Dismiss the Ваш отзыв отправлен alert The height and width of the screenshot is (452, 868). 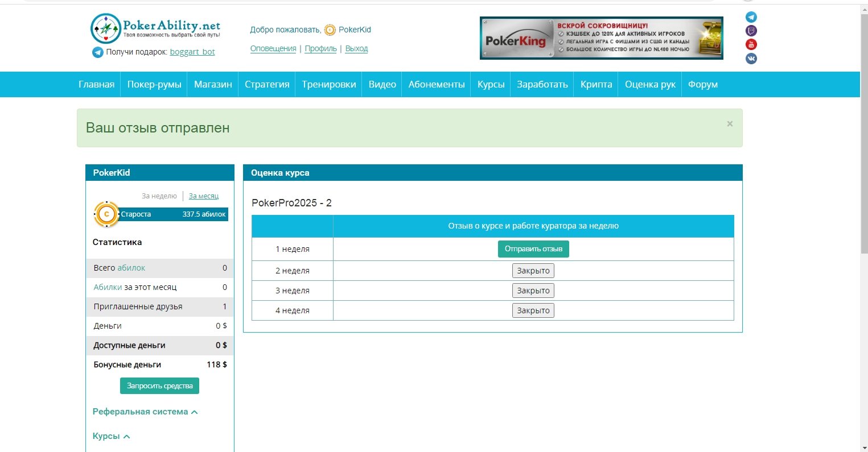(x=730, y=124)
